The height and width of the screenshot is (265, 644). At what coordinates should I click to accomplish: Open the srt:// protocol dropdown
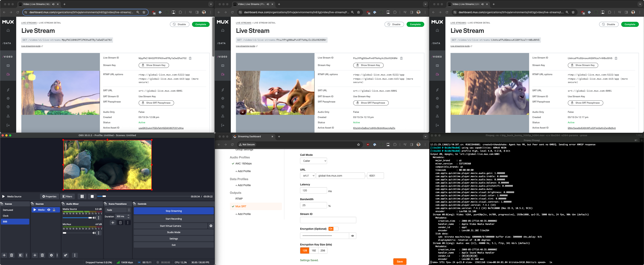click(x=307, y=176)
